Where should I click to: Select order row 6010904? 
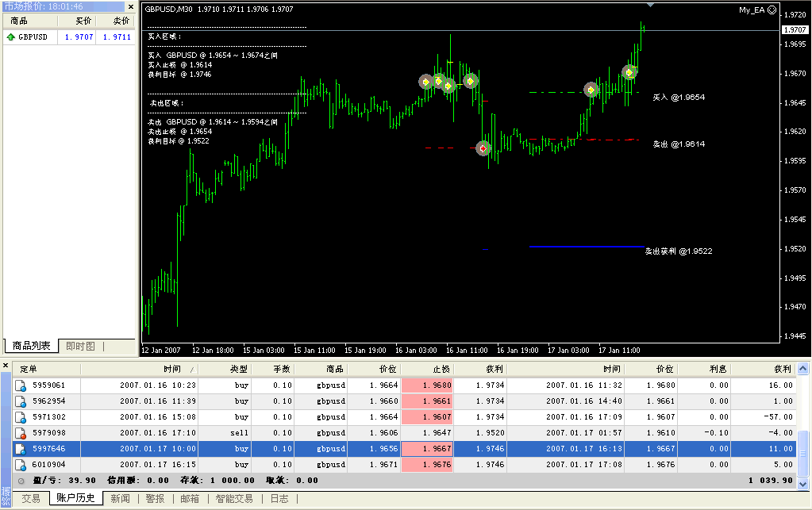(x=405, y=465)
